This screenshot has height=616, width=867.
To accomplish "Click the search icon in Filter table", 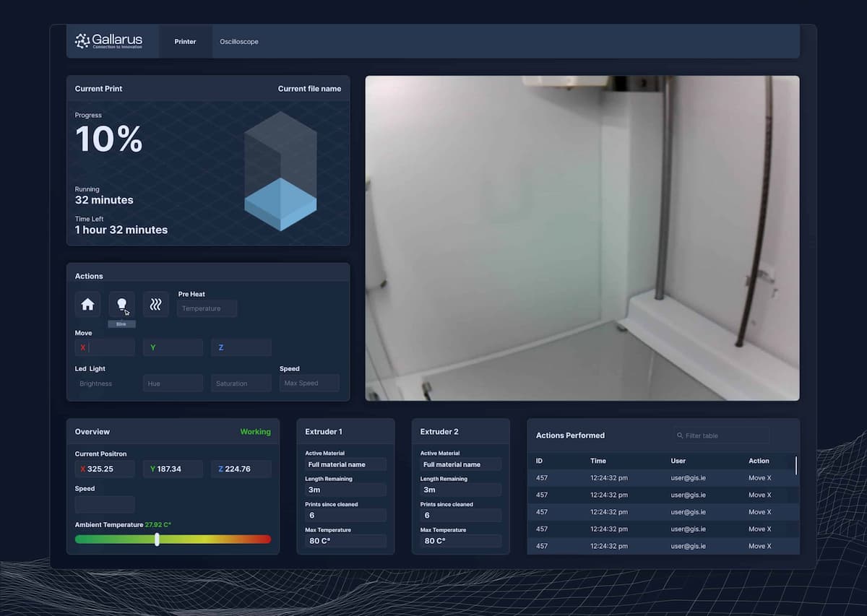I will (680, 435).
